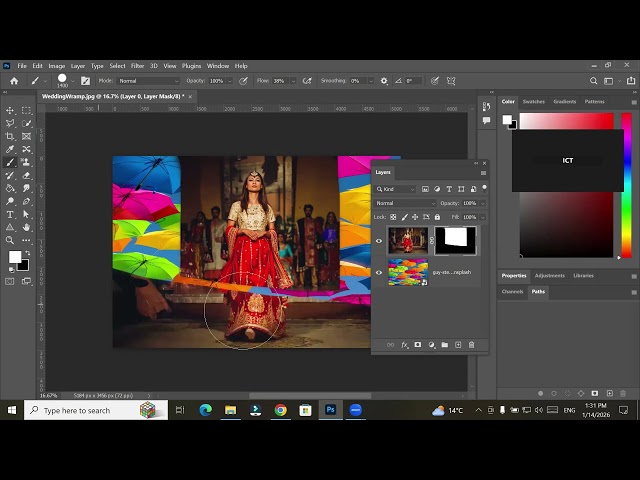Image resolution: width=640 pixels, height=480 pixels.
Task: Click the background color swatch in toolbox
Action: (25, 267)
